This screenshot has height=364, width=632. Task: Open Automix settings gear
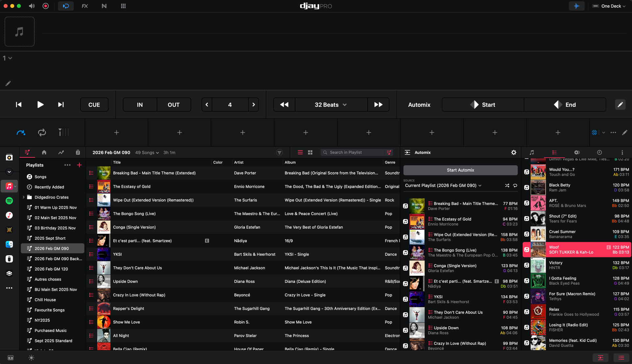513,152
